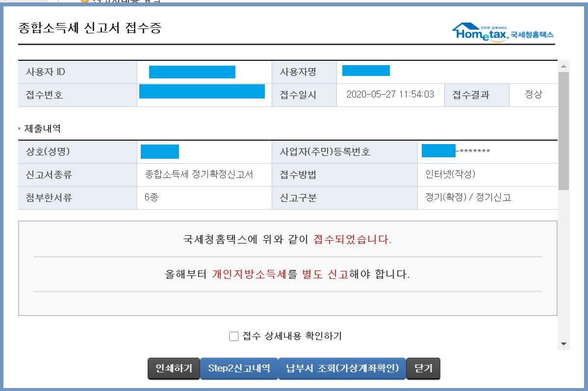
Task: Click the 제출내역 section heading
Action: [42, 129]
